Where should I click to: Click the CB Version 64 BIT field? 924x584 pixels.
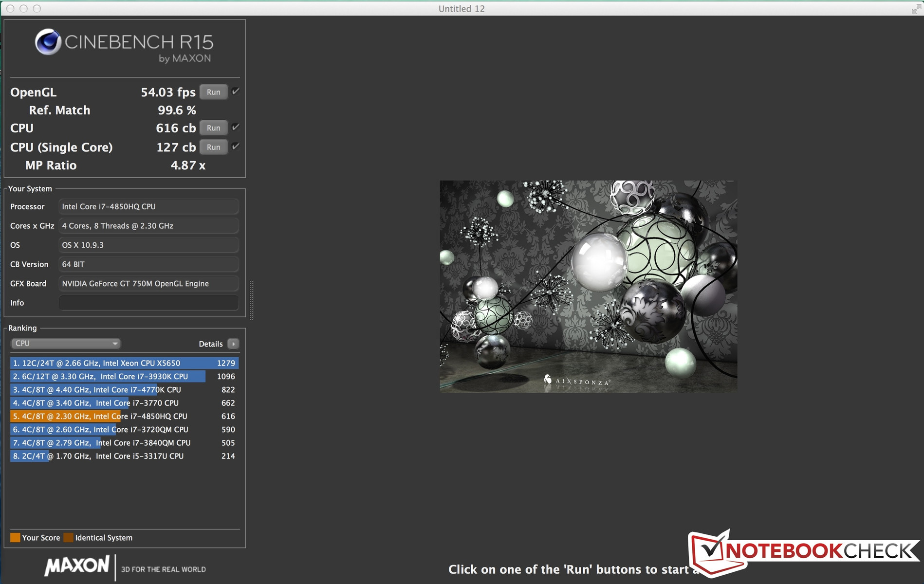point(148,264)
